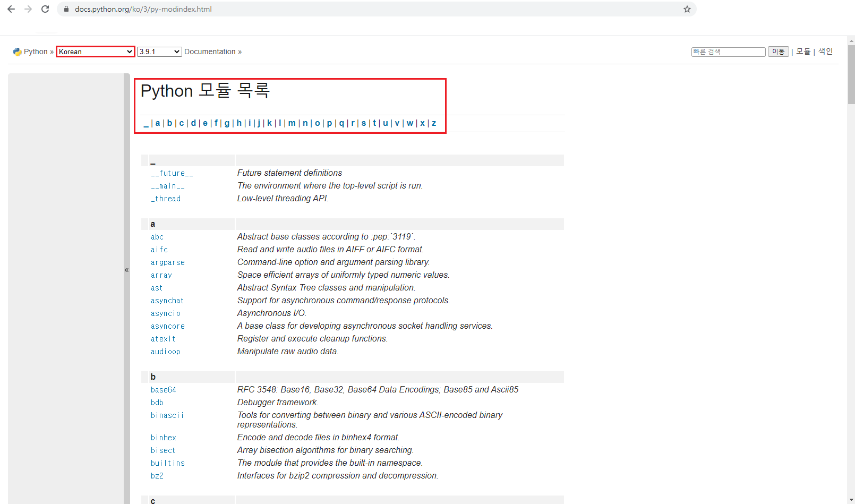This screenshot has height=504, width=855.
Task: Open the ast module link
Action: click(x=157, y=288)
